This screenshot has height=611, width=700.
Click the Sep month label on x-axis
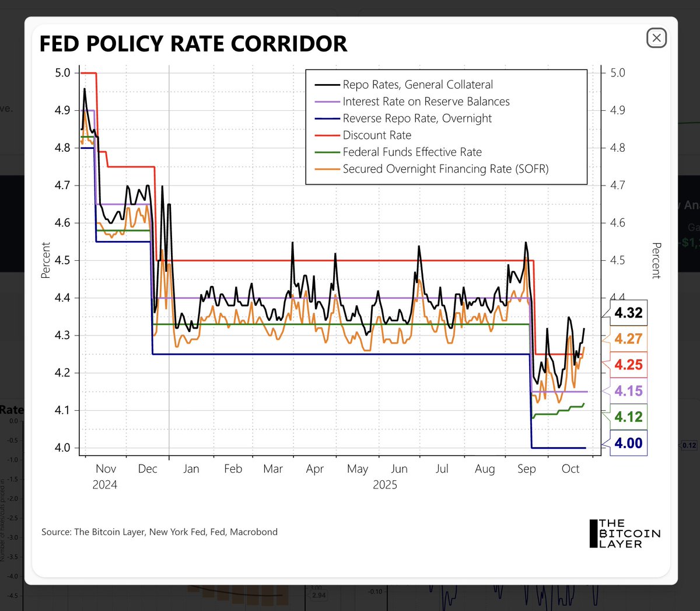click(x=527, y=469)
